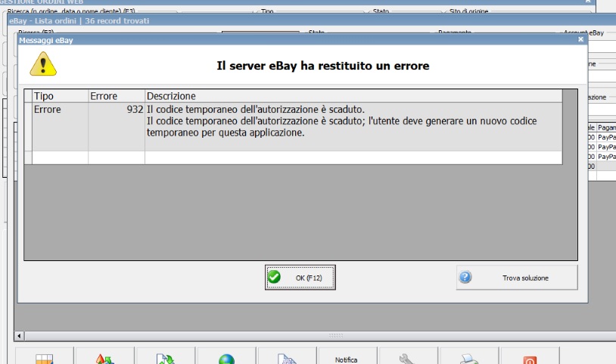Image resolution: width=616 pixels, height=364 pixels.
Task: Click the Descrizione column header
Action: pos(353,96)
